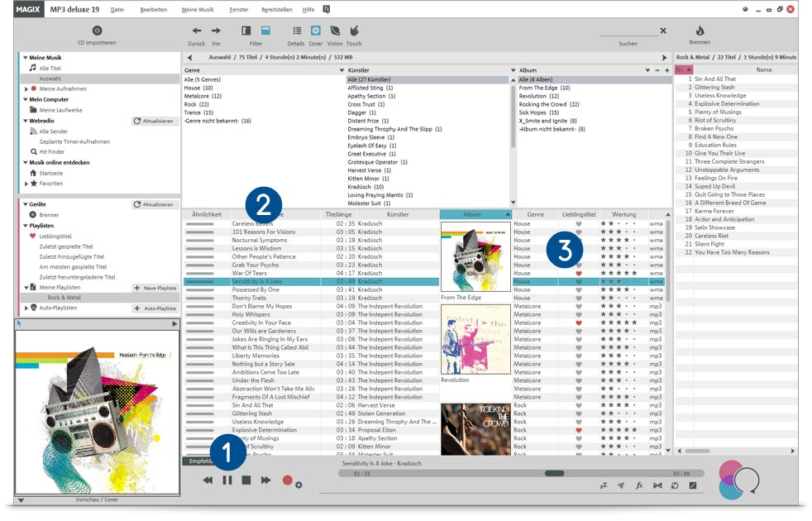Image resolution: width=812 pixels, height=521 pixels.
Task: Toggle favorite heart for Creativity In Your Face
Action: 579,323
